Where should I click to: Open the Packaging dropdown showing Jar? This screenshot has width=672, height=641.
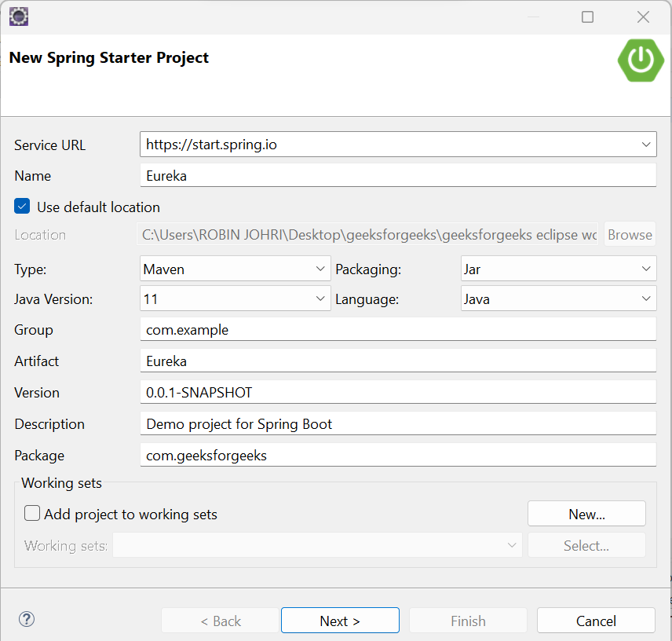(x=558, y=269)
